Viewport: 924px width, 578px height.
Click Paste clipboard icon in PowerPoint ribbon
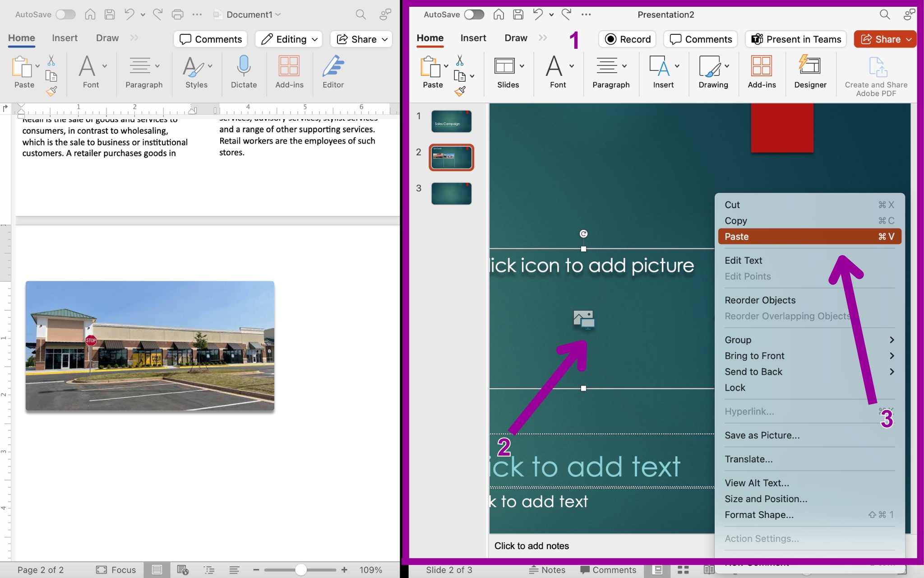[430, 67]
